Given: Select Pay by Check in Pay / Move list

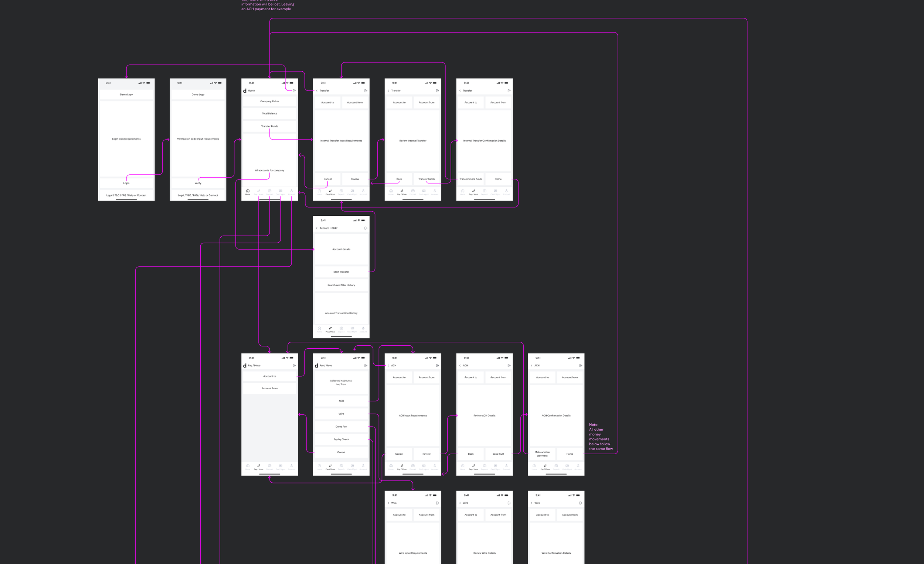Looking at the screenshot, I should [341, 439].
